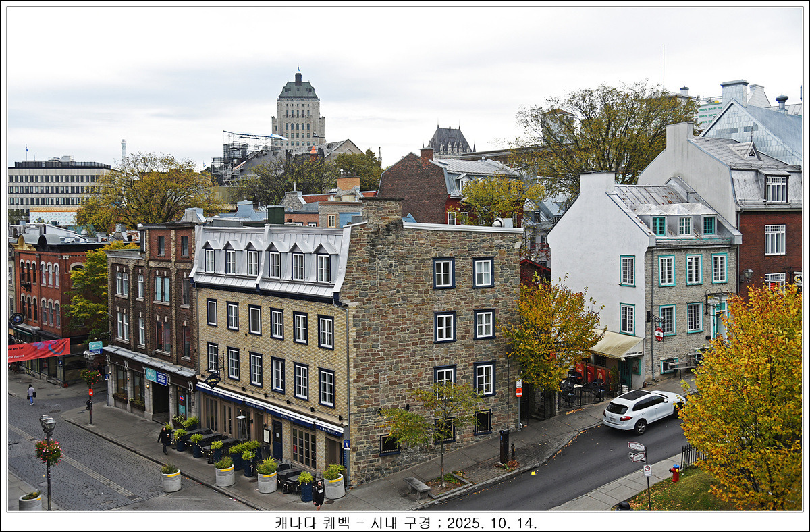
Task: Click the cream awning on the white building
Action: pos(617,345)
